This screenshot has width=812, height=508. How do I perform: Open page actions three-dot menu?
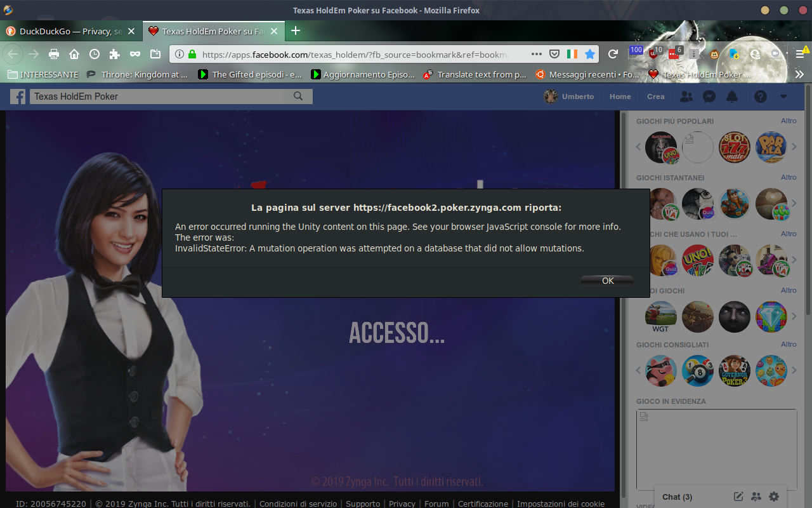[x=537, y=54]
